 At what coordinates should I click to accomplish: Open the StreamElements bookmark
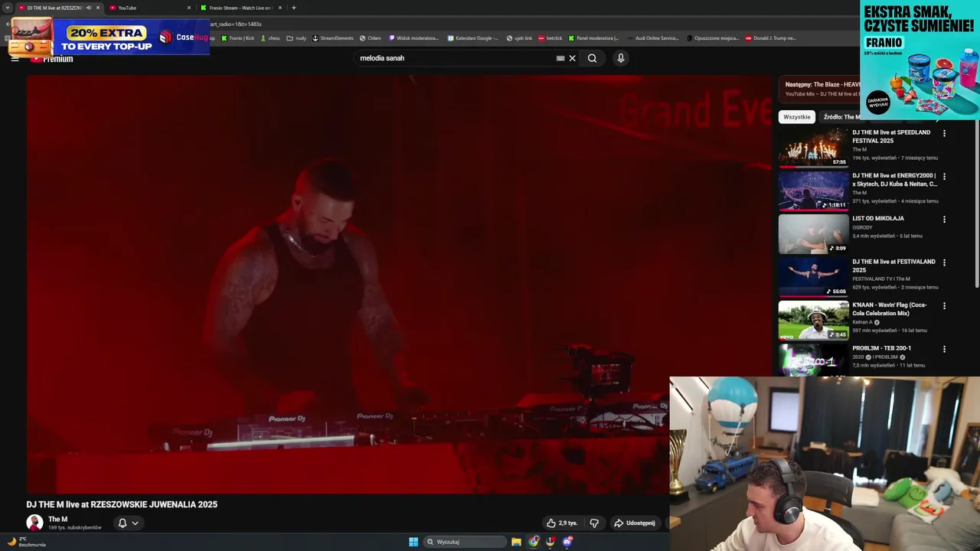(x=333, y=38)
